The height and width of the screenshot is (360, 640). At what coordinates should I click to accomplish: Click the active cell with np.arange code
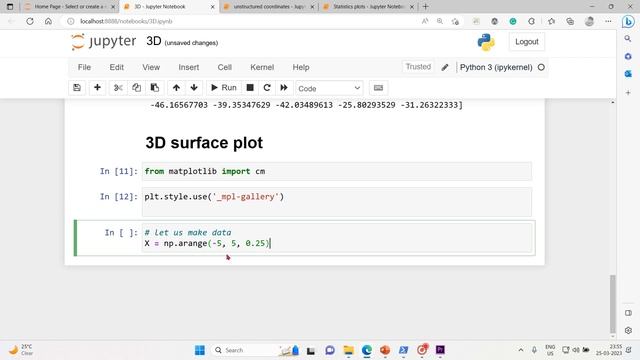coord(338,238)
